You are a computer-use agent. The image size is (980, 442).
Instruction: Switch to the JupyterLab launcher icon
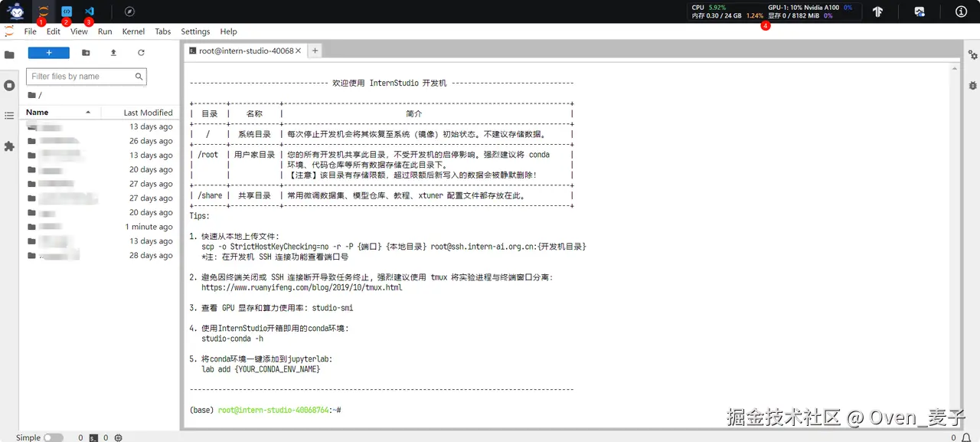coord(44,11)
